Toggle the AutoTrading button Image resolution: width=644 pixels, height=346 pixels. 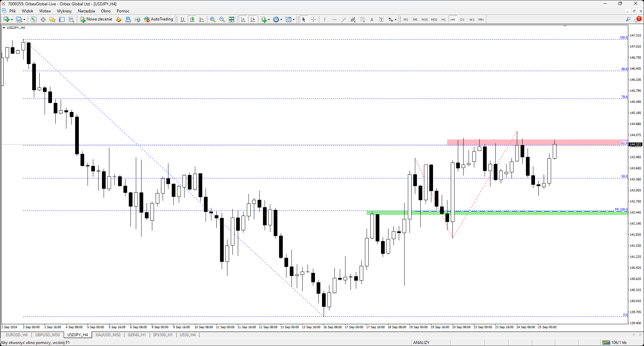pyautogui.click(x=159, y=19)
